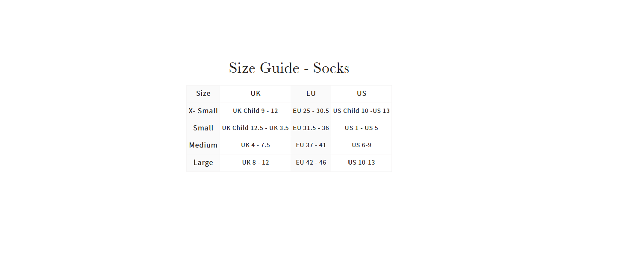Select cell UK 8 - 12

(x=256, y=163)
